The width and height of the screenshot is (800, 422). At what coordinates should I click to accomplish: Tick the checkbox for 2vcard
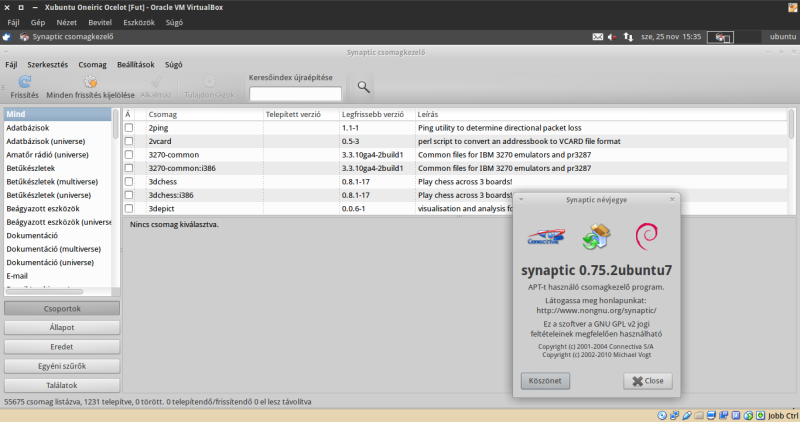tap(129, 141)
